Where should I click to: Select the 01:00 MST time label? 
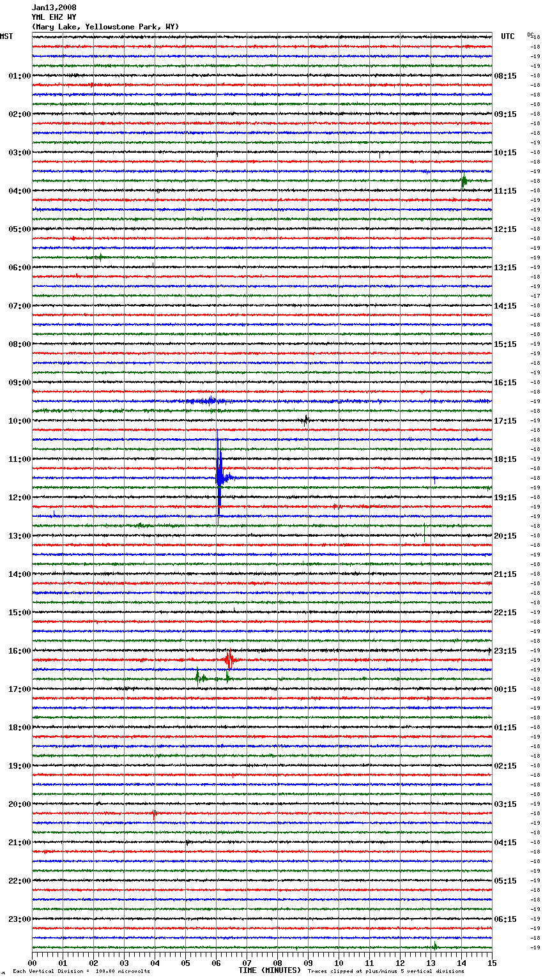tap(20, 76)
